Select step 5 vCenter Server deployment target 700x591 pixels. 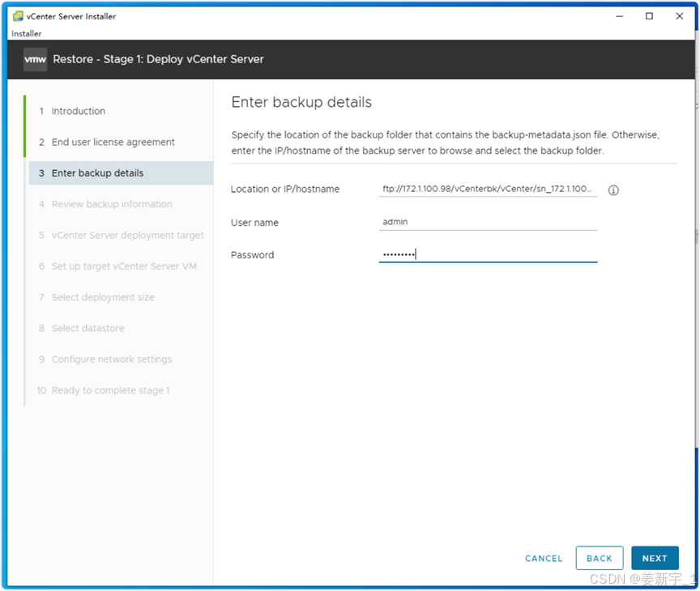pos(127,235)
